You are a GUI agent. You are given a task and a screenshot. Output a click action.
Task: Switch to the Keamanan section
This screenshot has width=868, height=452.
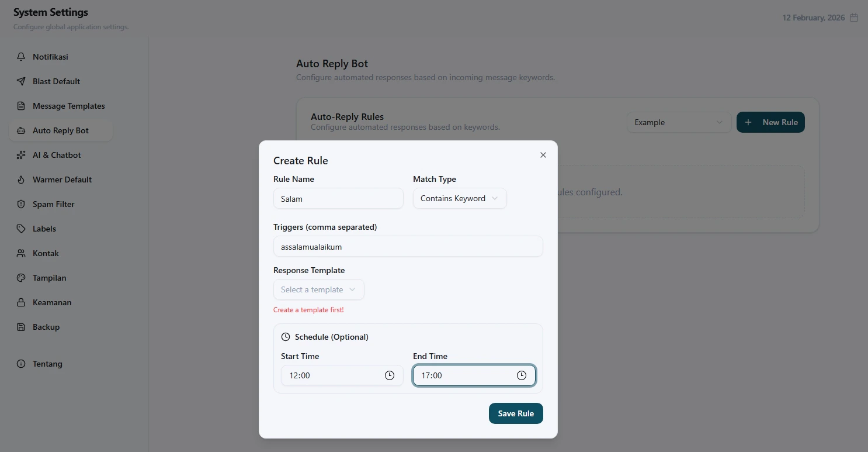pyautogui.click(x=21, y=302)
